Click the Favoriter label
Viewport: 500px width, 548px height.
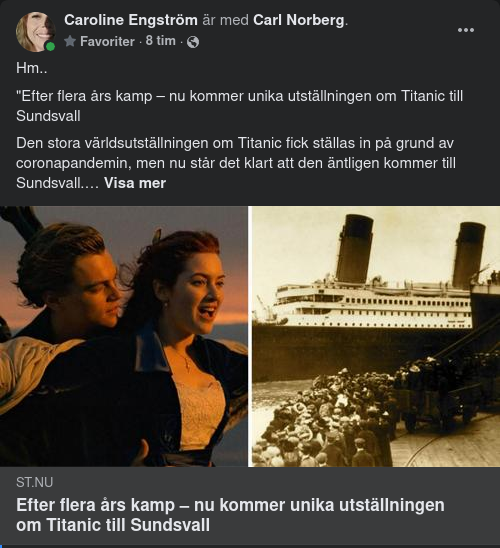click(107, 42)
